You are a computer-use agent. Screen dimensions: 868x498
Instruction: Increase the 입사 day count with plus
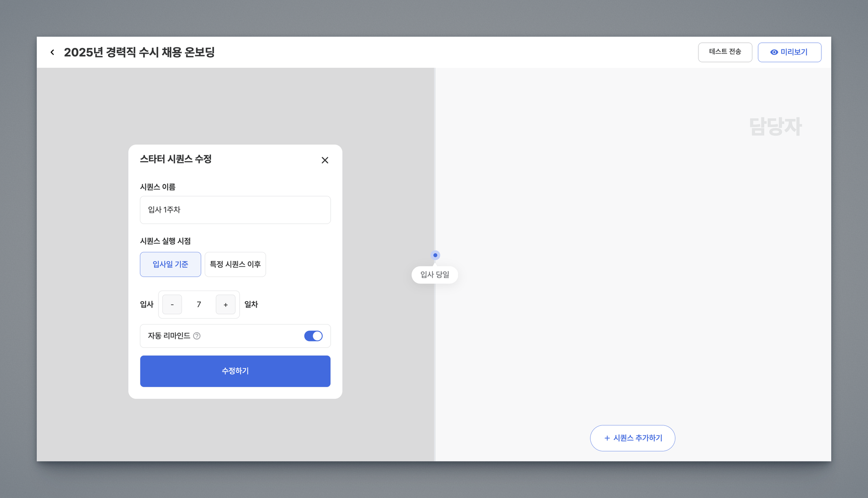coord(225,305)
